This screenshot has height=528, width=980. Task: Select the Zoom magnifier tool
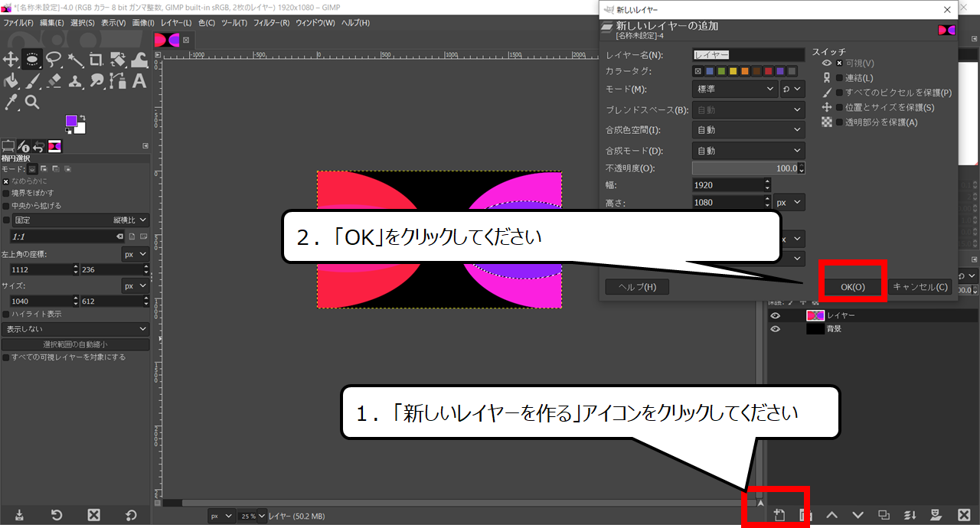32,102
